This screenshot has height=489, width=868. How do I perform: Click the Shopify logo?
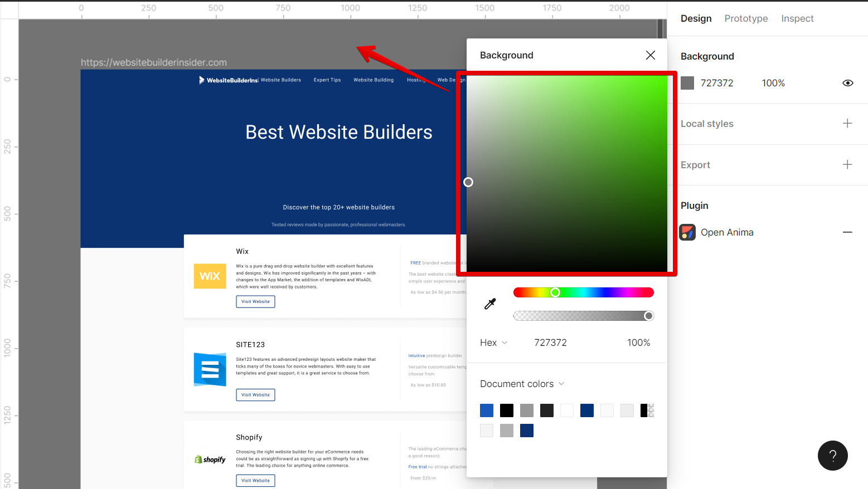tap(210, 459)
